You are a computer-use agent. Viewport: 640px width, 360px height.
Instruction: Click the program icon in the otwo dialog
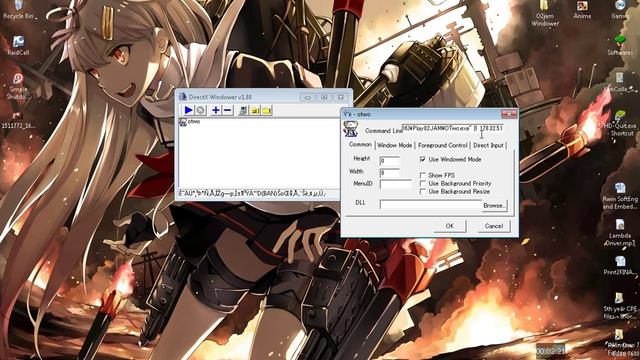(350, 129)
